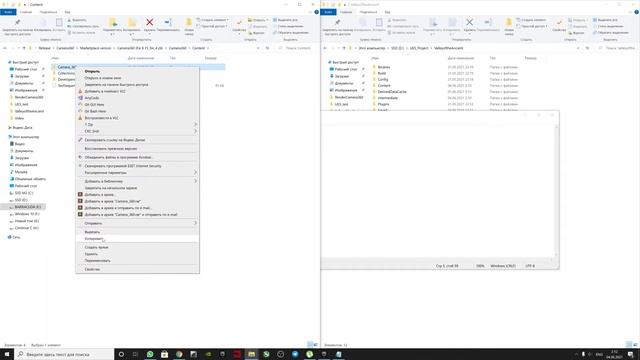Open 'Вид' ribbon tab in Content window
Viewport: 640px width, 360px height.
67,12
